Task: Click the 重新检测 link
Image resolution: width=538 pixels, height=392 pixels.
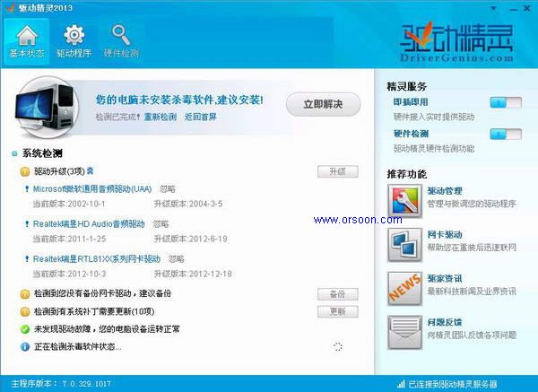Action: [x=160, y=117]
